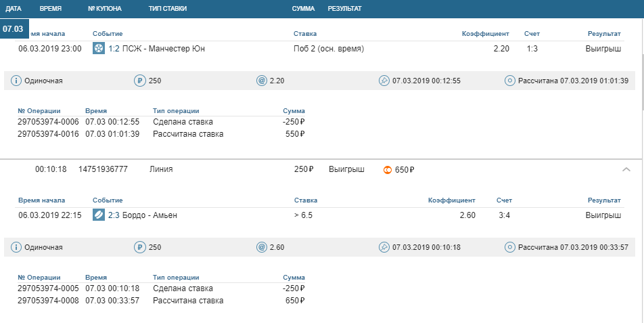Click the settled icon beside Рассчитана 07.03.2019 01:01:39
The width and height of the screenshot is (644, 323).
tap(510, 81)
